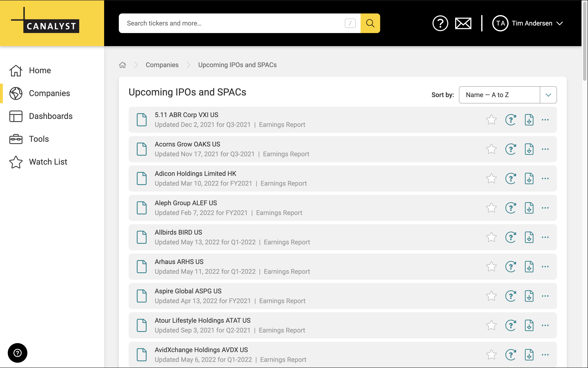Viewport: 588px width, 368px height.
Task: Favorite Aspire Global ASPG US with star
Action: pyautogui.click(x=491, y=296)
